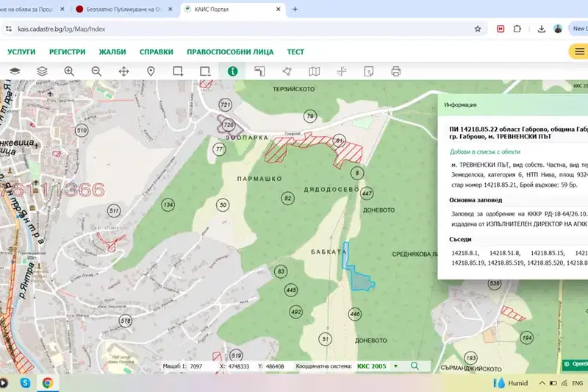The height and width of the screenshot is (392, 588).
Task: Click the БАБКАТА map label
Action: 329,252
